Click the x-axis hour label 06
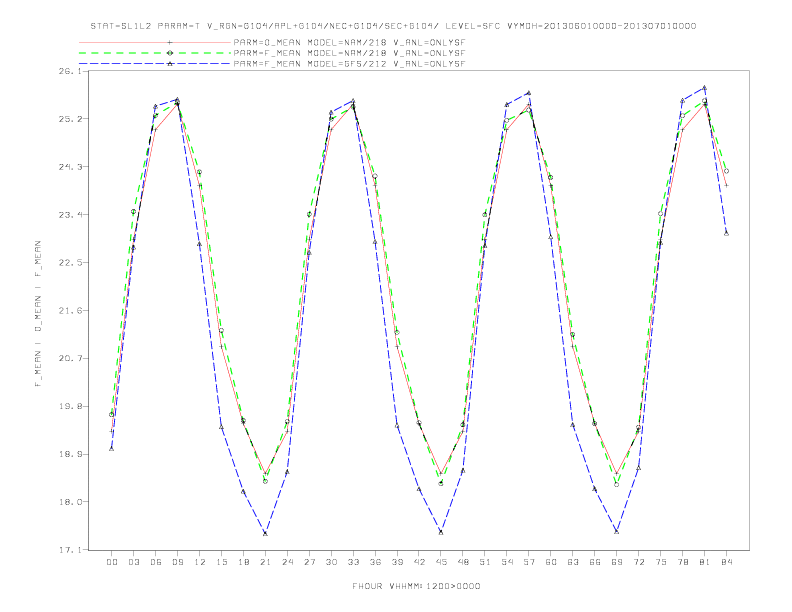792x612 pixels. 156,562
